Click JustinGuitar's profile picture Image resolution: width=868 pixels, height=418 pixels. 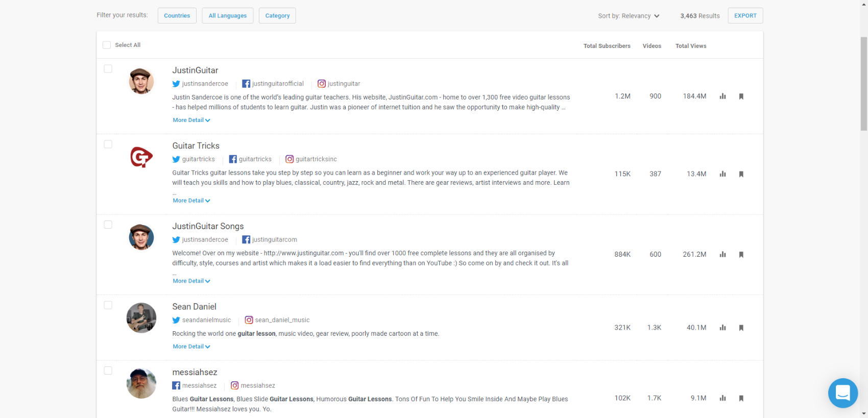point(141,81)
